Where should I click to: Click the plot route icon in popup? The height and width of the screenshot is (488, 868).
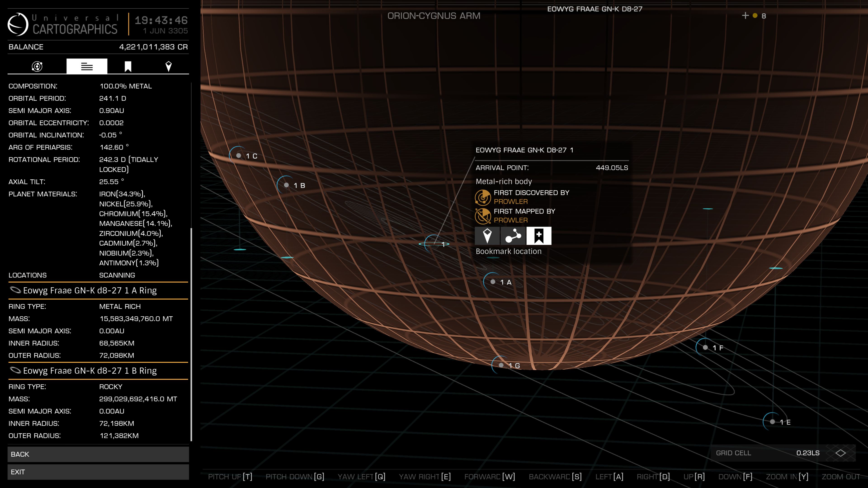tap(513, 236)
